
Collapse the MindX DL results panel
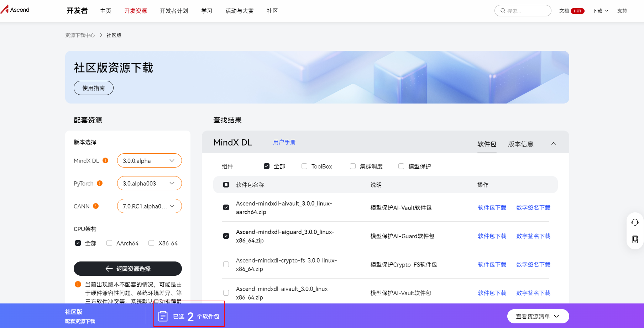[x=554, y=143]
